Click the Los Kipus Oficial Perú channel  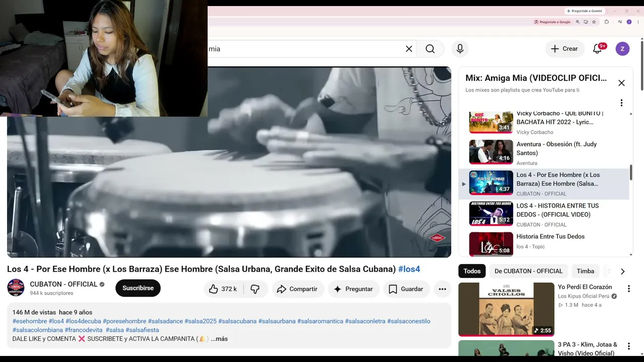pyautogui.click(x=584, y=296)
